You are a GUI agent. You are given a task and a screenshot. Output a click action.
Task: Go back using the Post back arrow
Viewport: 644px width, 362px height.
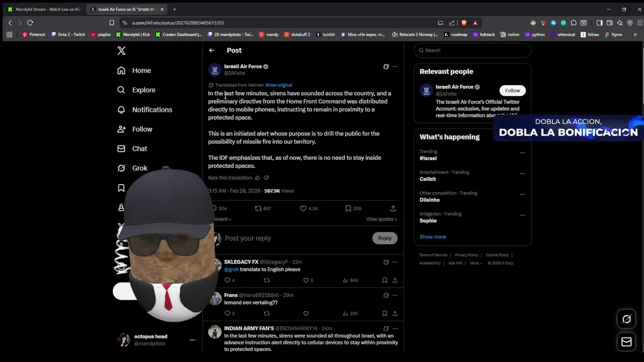pos(212,50)
